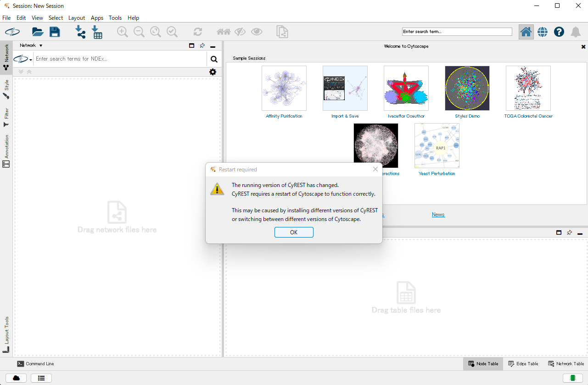Open the Command Line panel
Image resolution: width=588 pixels, height=385 pixels.
pyautogui.click(x=36, y=364)
